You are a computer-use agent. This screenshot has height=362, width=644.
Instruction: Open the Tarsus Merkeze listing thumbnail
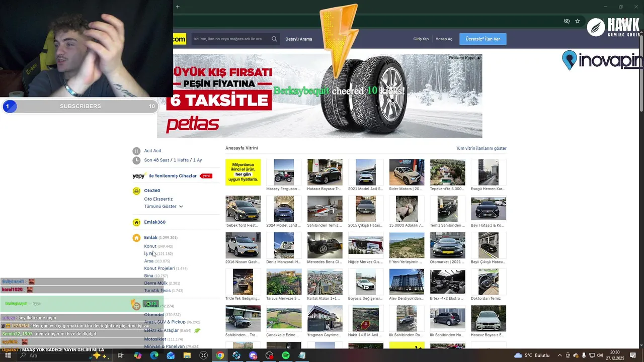pos(284,282)
